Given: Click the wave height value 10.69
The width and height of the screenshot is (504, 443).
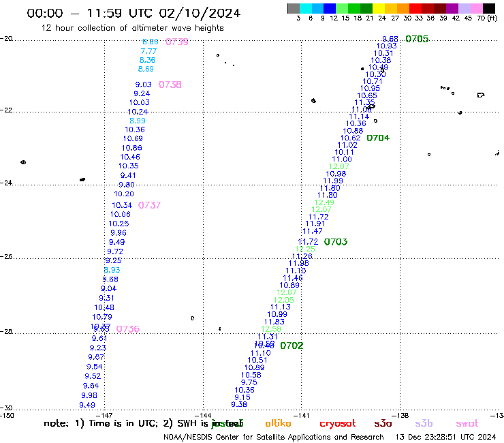Looking at the screenshot, I should (133, 138).
